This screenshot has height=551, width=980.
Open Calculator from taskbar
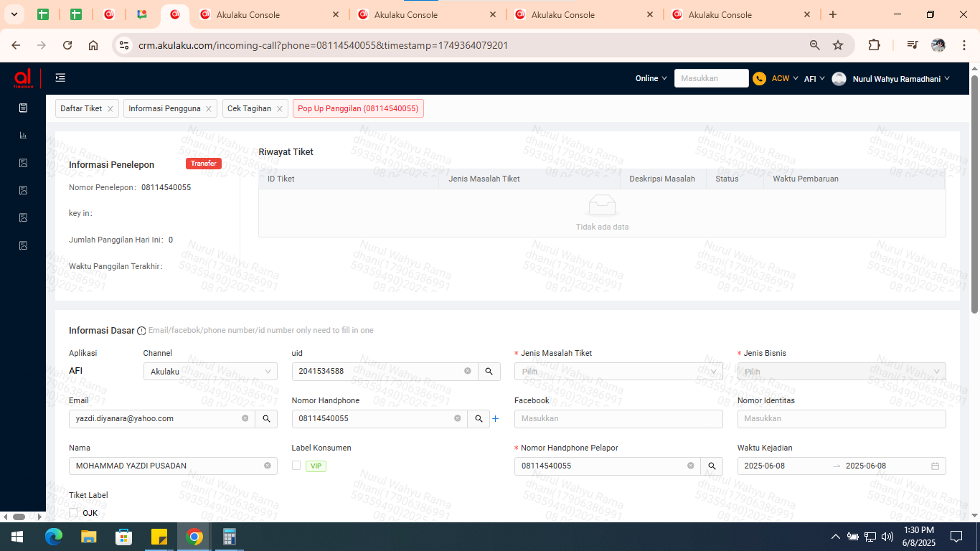(x=230, y=537)
